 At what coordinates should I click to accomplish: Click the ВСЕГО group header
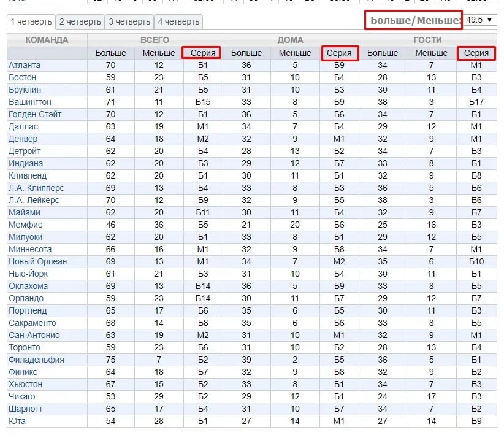[x=155, y=40]
